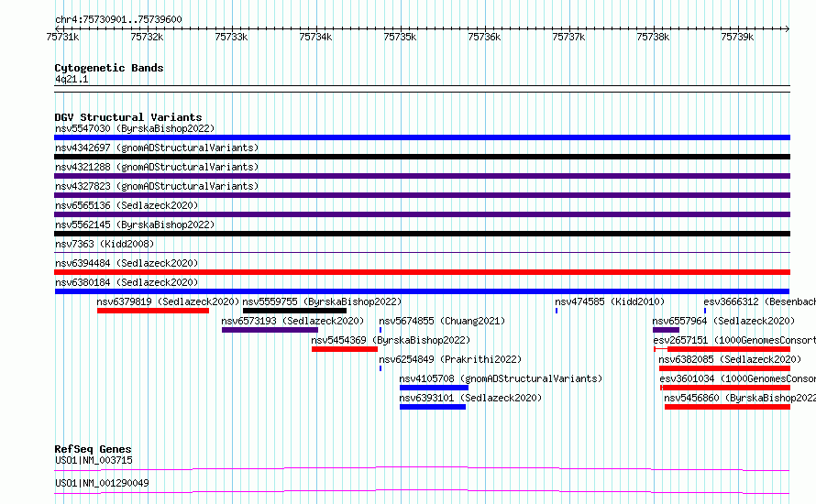816x504 pixels.
Task: Click the Cytogenetic Bands track title
Action: tap(109, 68)
